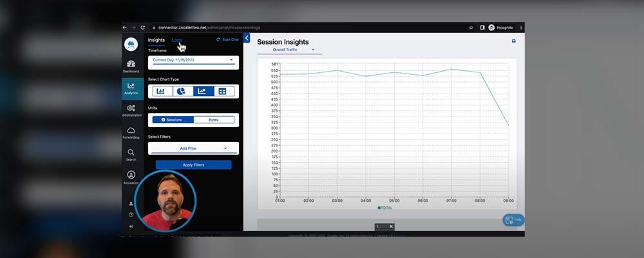
Task: Click the browser address bar URL
Action: pyautogui.click(x=209, y=28)
